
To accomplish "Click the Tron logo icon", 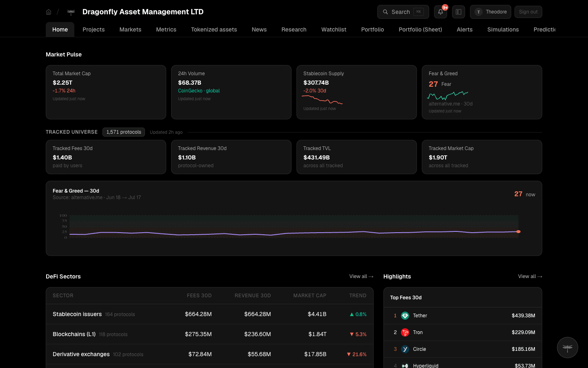I will point(405,332).
